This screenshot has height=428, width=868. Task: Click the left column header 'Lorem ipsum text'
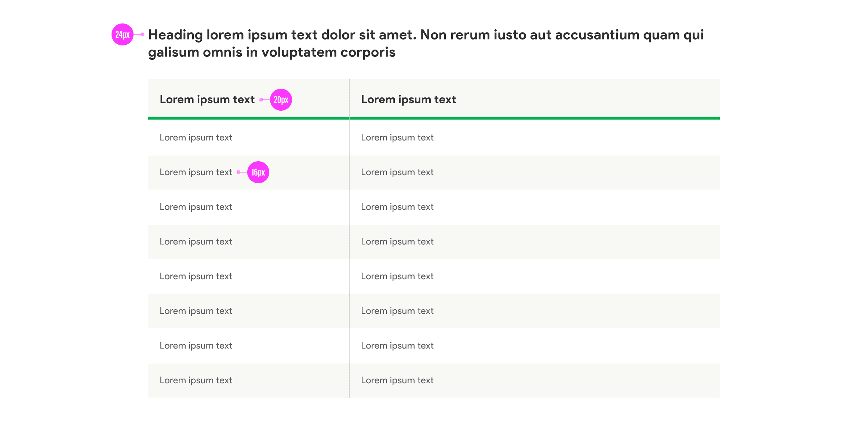[207, 100]
